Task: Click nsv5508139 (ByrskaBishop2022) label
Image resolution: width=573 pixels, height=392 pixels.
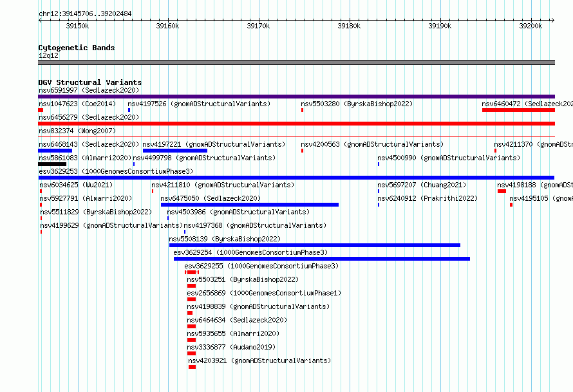Action: 225,239
